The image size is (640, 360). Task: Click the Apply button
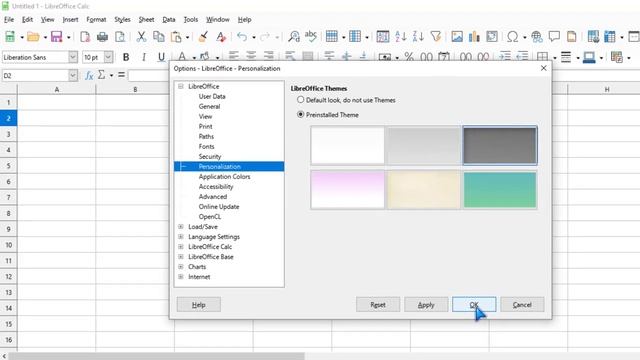click(x=426, y=304)
